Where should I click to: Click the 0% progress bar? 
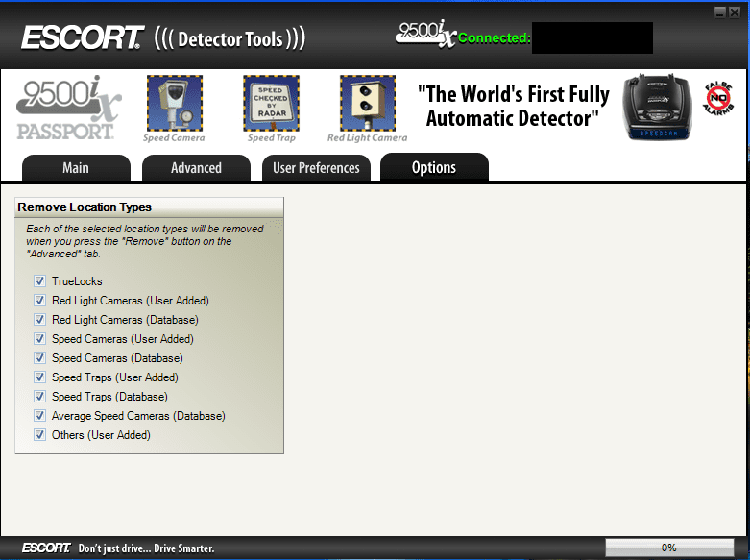669,548
